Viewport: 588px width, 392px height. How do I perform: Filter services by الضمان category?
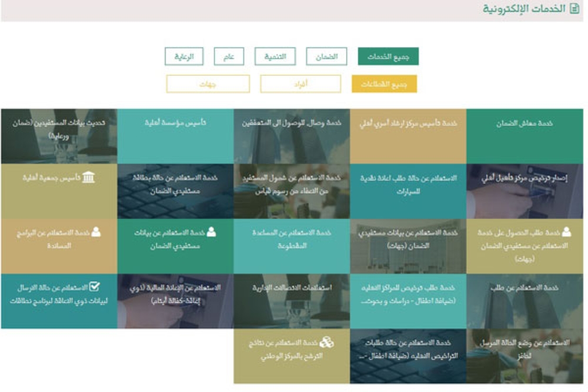pos(326,57)
